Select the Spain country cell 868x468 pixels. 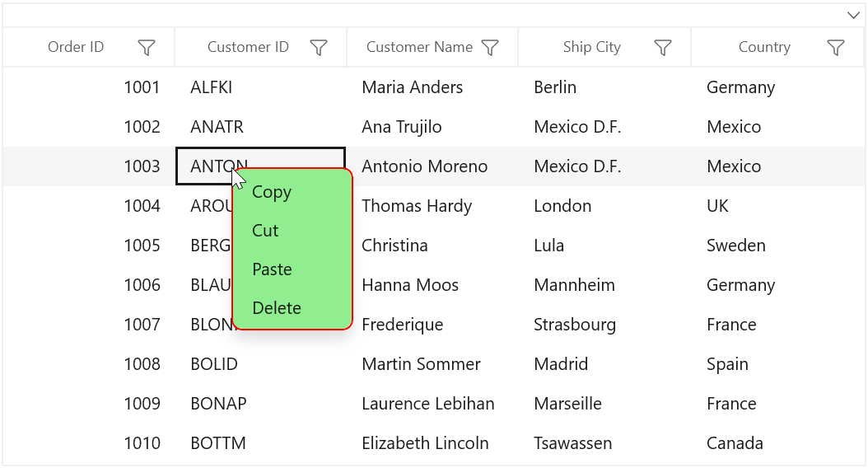[777, 364]
